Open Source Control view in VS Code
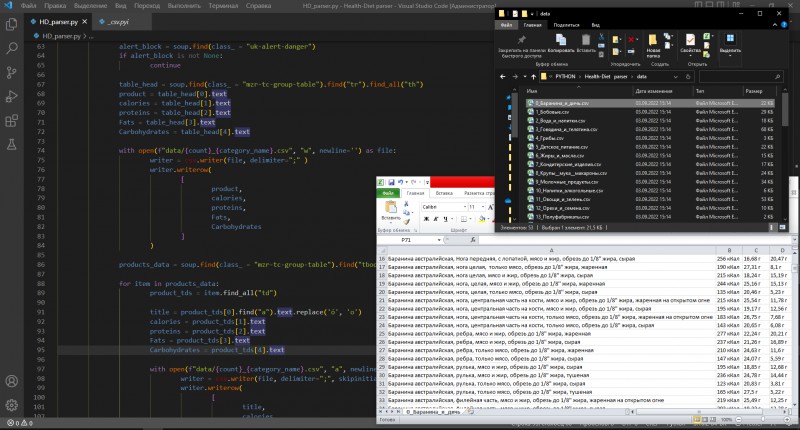Screen dimensions: 800x430 pos(11,72)
